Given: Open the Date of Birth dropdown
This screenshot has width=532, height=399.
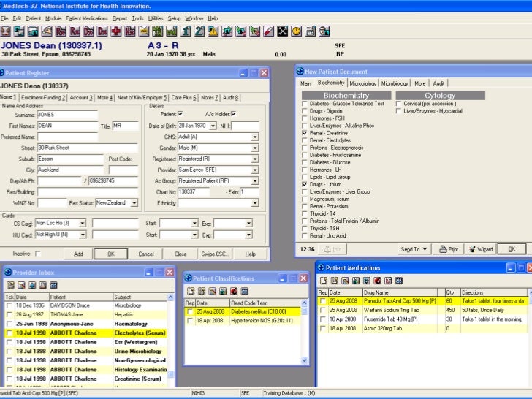Looking at the screenshot, I should coord(213,126).
